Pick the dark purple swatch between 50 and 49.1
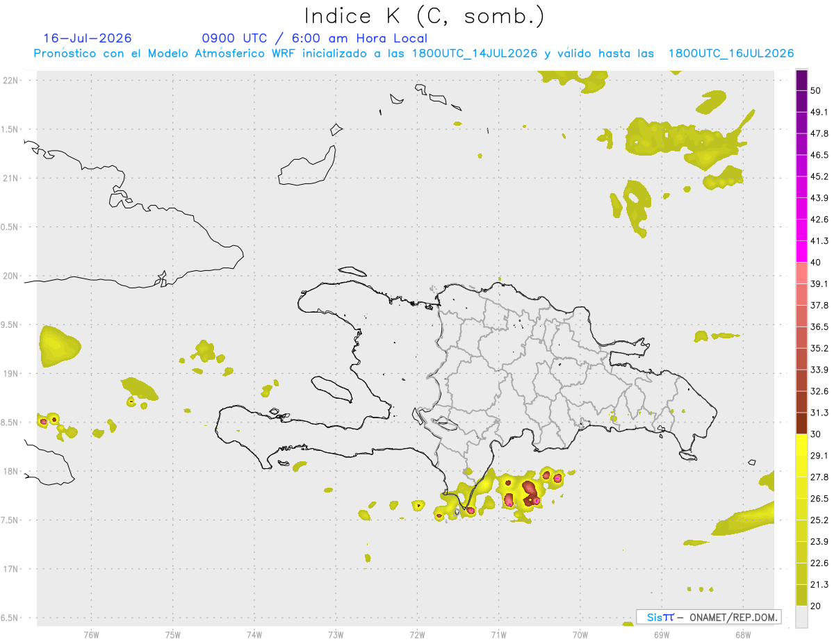The image size is (834, 644). [801, 101]
